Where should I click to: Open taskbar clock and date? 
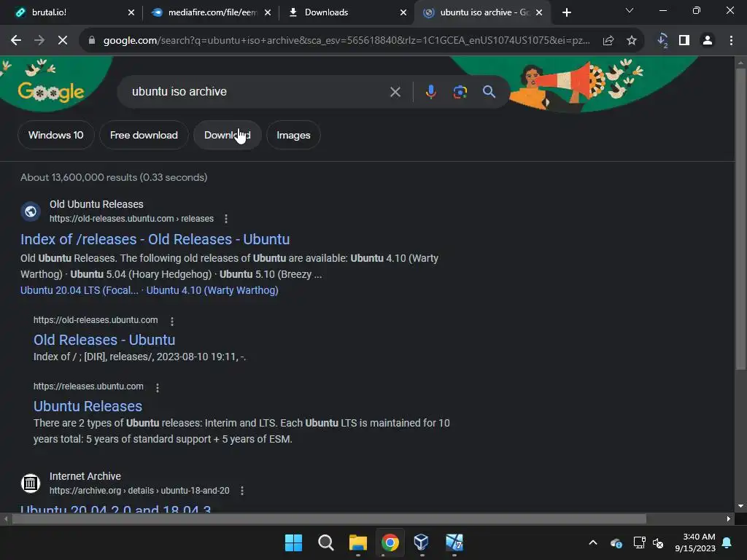point(695,542)
